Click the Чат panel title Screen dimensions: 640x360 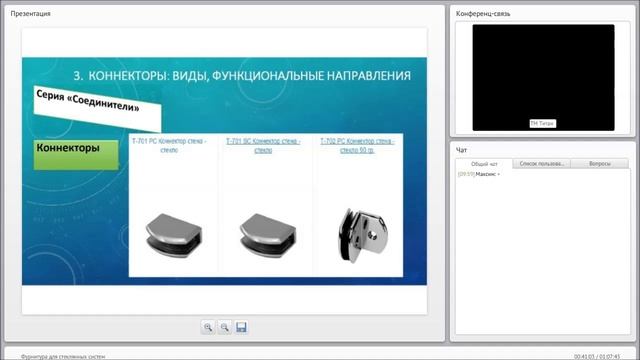(461, 150)
